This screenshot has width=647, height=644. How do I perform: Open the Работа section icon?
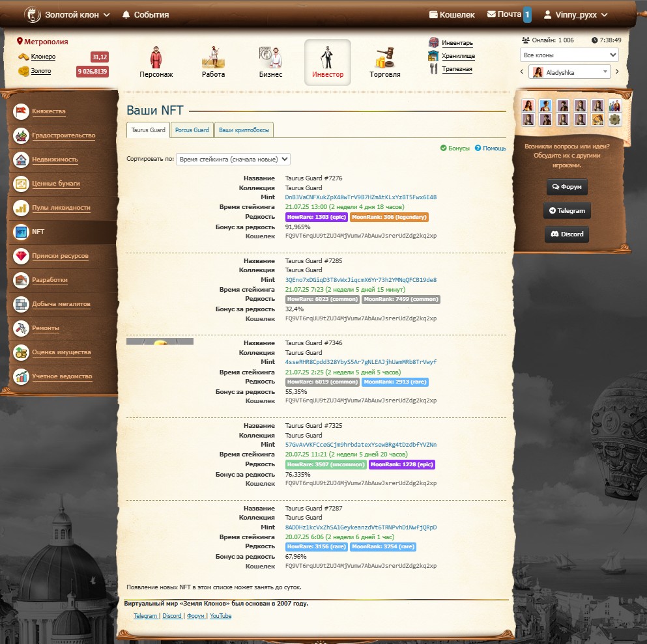[x=213, y=58]
